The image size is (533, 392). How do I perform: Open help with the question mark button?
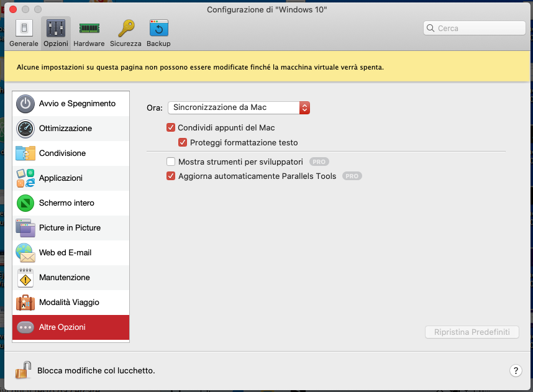tap(516, 370)
